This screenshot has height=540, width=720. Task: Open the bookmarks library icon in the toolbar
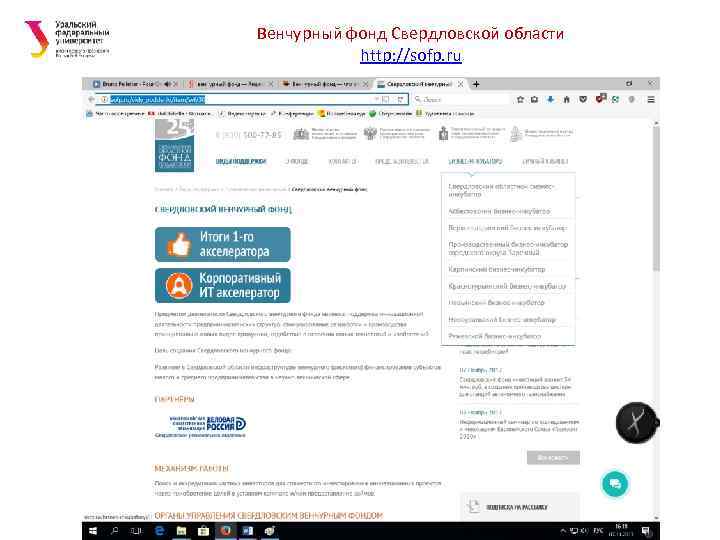[534, 99]
